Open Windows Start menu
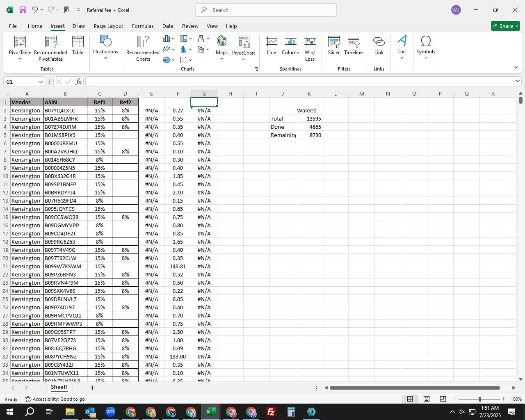The width and height of the screenshot is (525, 420). coord(10,412)
